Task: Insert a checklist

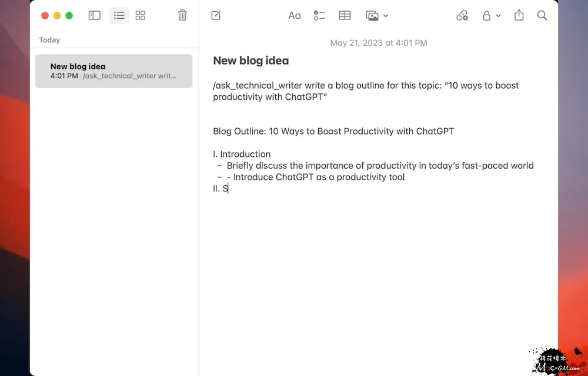Action: 319,16
